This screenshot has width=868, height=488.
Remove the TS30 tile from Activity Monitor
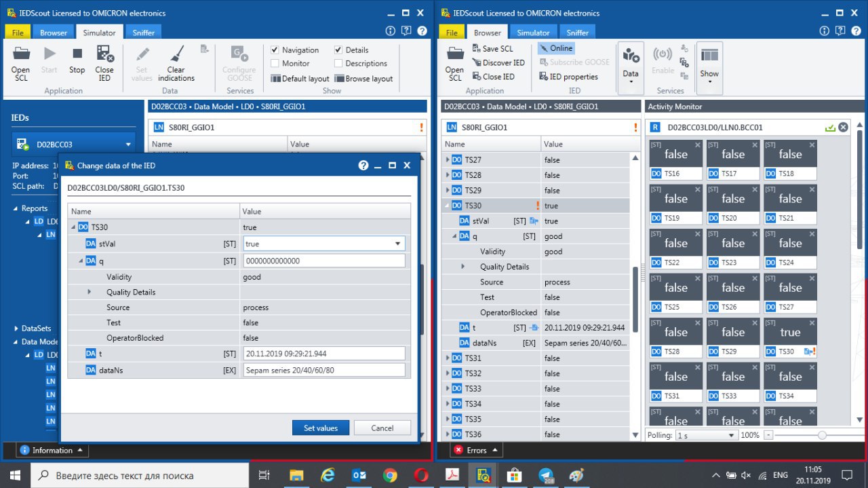[x=812, y=322]
